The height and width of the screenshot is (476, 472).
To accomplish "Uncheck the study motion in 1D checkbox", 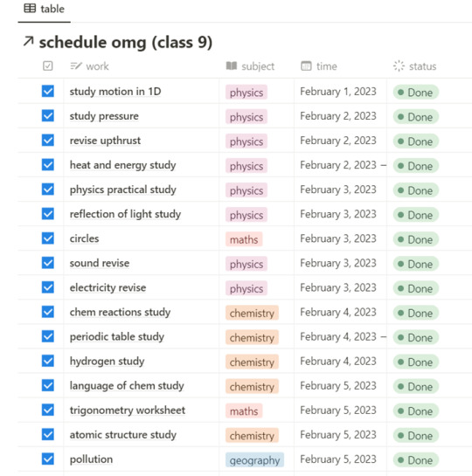I will pyautogui.click(x=48, y=91).
